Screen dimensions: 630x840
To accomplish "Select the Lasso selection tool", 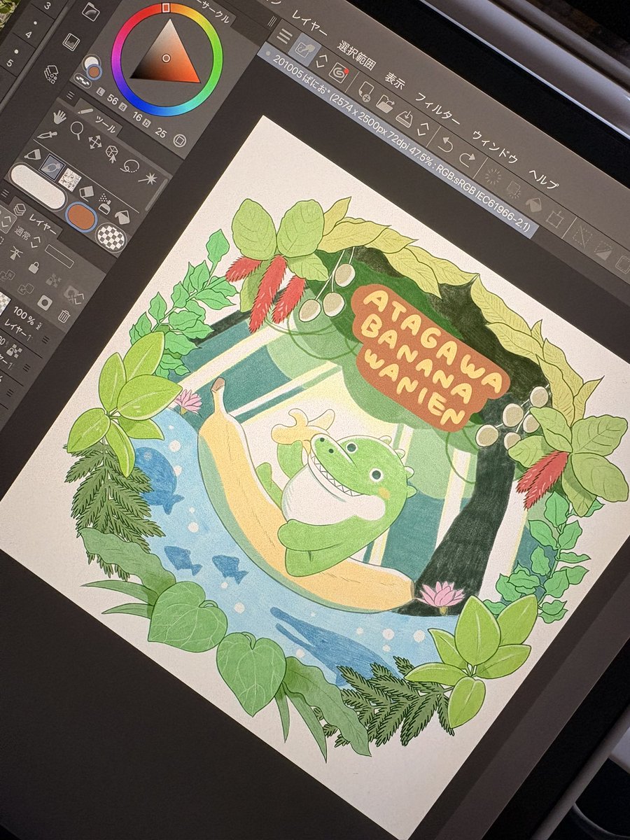I will pos(129,165).
